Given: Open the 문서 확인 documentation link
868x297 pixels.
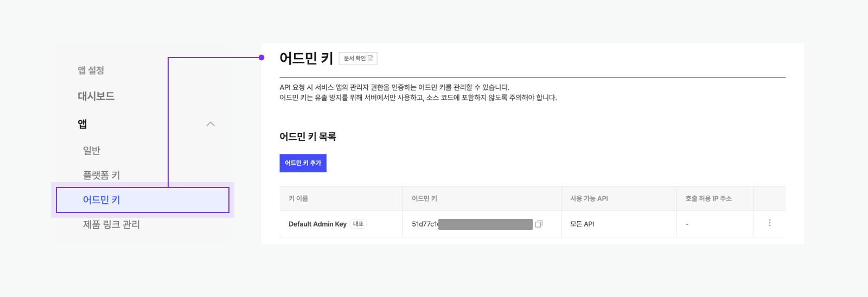Looking at the screenshot, I should coord(358,59).
